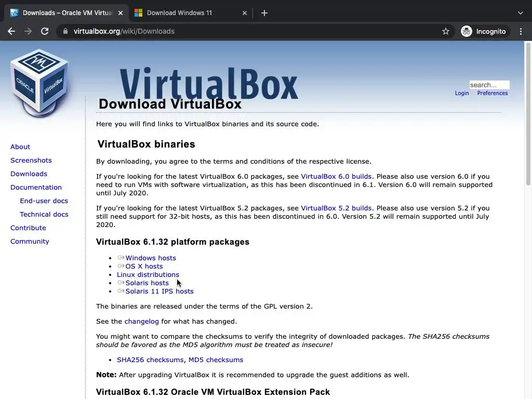Close the Download Windows 11 tab

[245, 13]
